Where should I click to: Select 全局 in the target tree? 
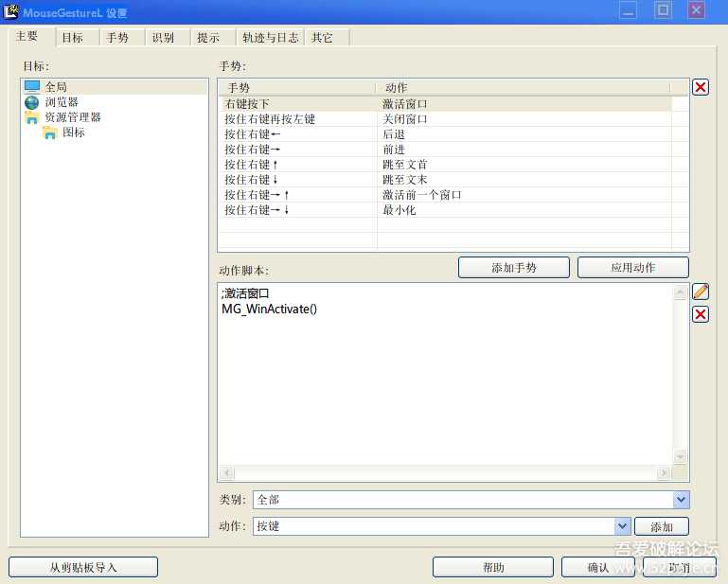pos(56,87)
